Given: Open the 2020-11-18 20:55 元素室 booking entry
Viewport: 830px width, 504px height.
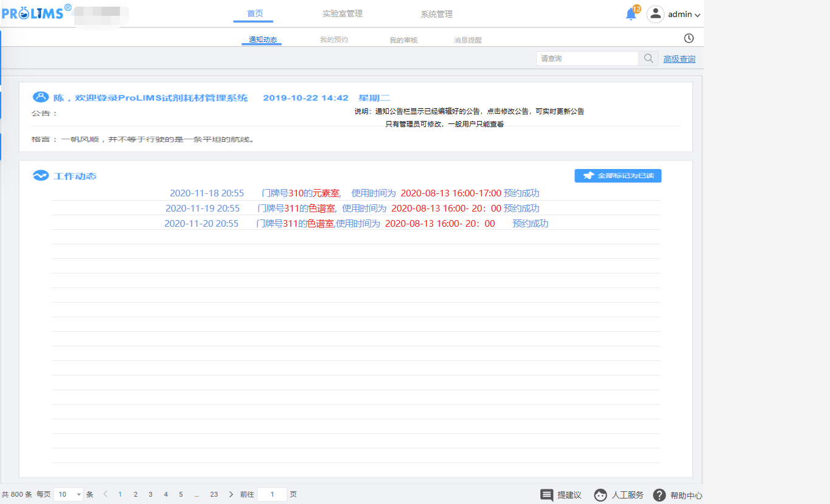Looking at the screenshot, I should [354, 193].
